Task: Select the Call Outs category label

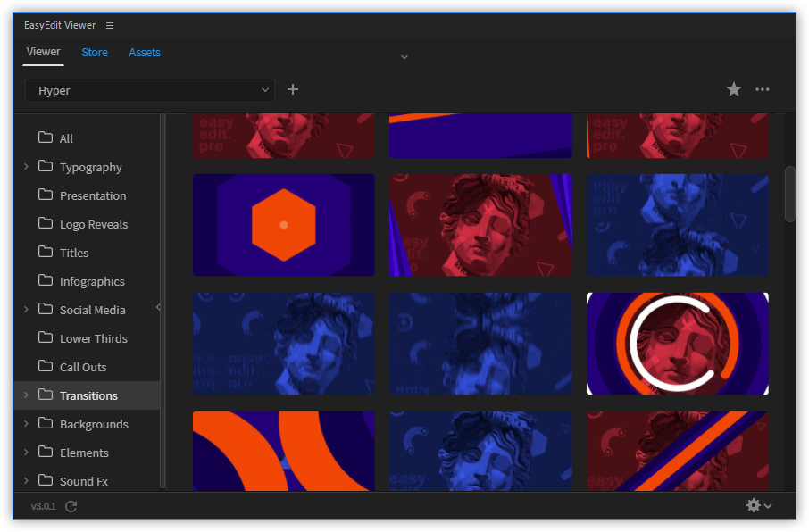Action: click(83, 367)
